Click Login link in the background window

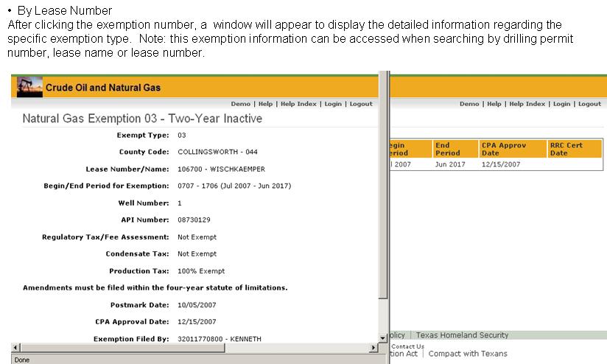(561, 104)
